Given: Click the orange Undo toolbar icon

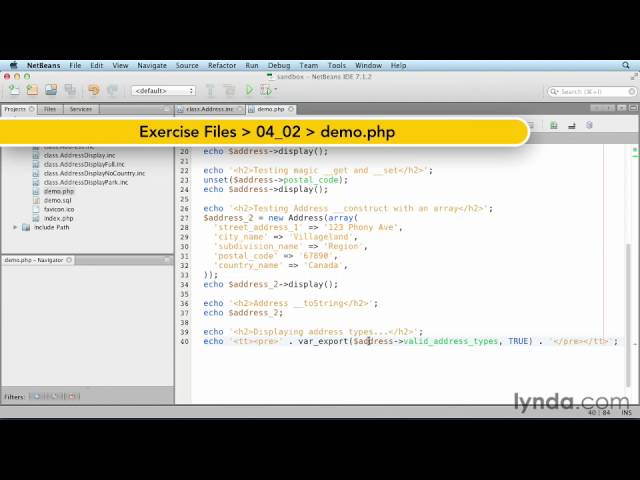Looking at the screenshot, I should pos(94,90).
